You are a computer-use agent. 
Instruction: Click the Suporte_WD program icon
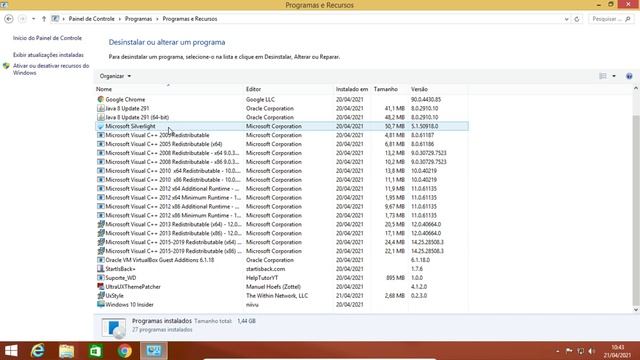click(x=101, y=278)
